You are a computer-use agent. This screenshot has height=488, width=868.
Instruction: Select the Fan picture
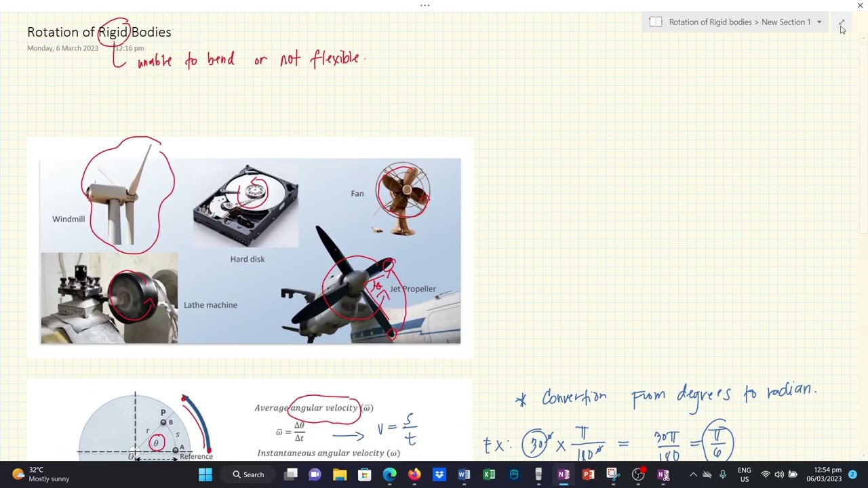click(401, 199)
